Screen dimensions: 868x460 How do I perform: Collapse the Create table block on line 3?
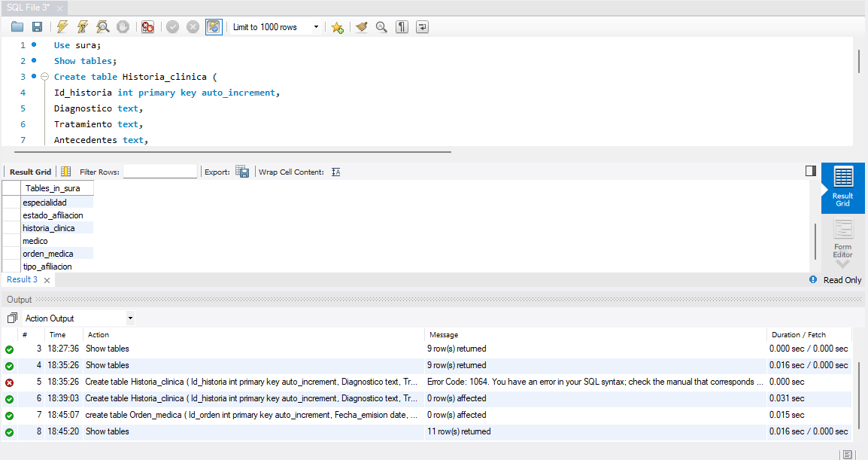coord(44,77)
